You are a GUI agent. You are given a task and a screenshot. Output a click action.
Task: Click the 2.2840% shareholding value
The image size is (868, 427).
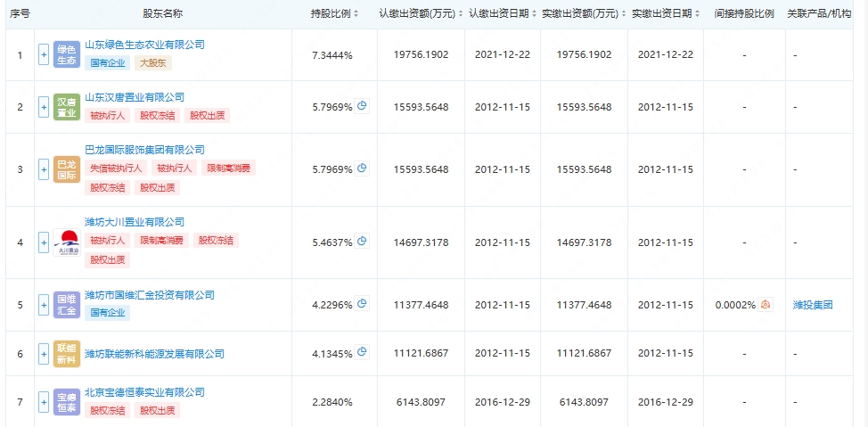coord(332,402)
